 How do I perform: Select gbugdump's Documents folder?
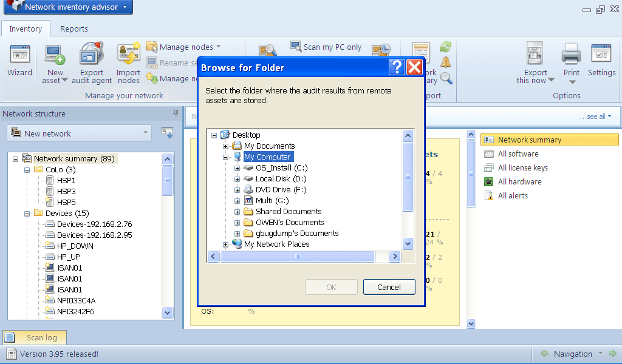pos(296,234)
